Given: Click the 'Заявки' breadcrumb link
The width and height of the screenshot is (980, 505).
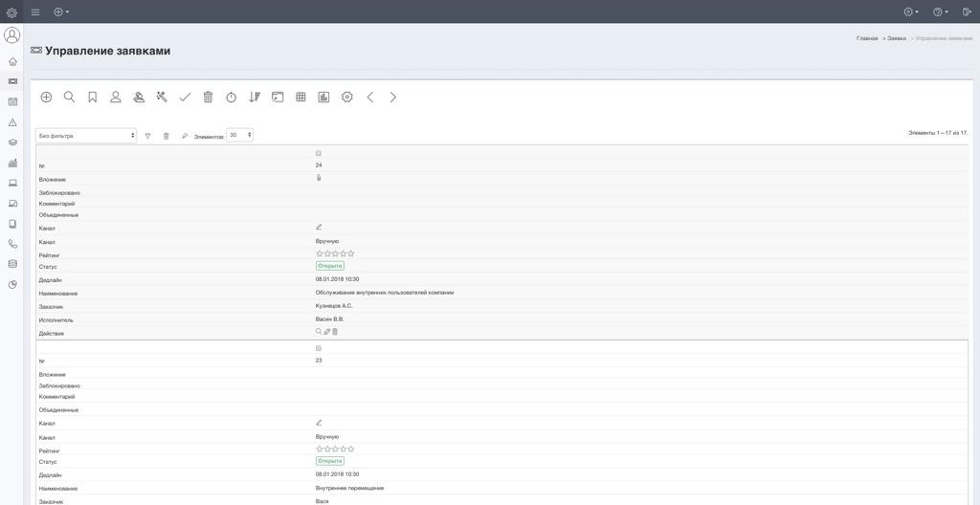Looking at the screenshot, I should [897, 38].
